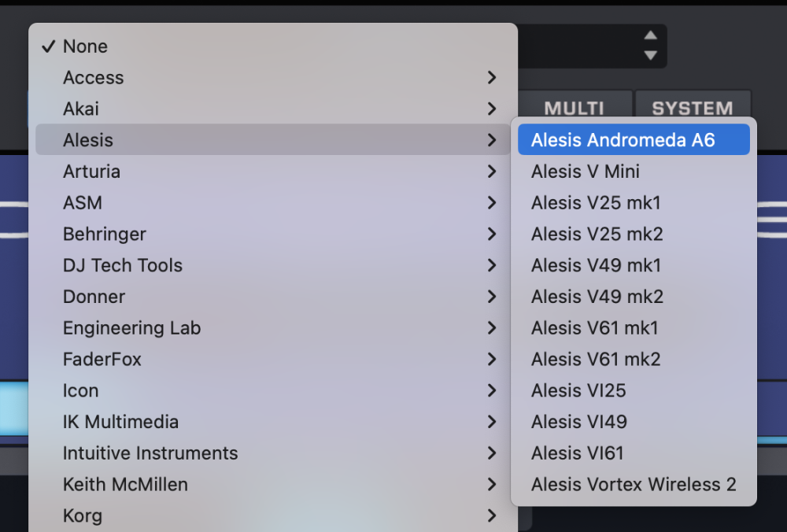Select None from controller list
Image resolution: width=787 pixels, height=532 pixels.
click(85, 46)
